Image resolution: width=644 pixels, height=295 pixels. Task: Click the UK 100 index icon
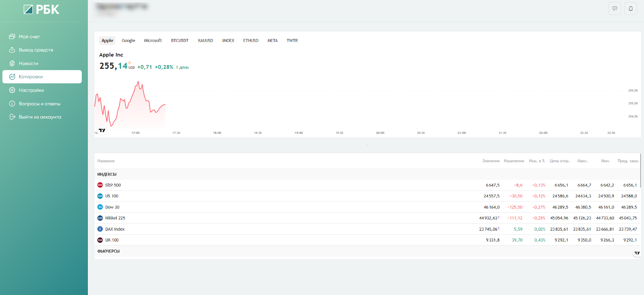[100, 240]
